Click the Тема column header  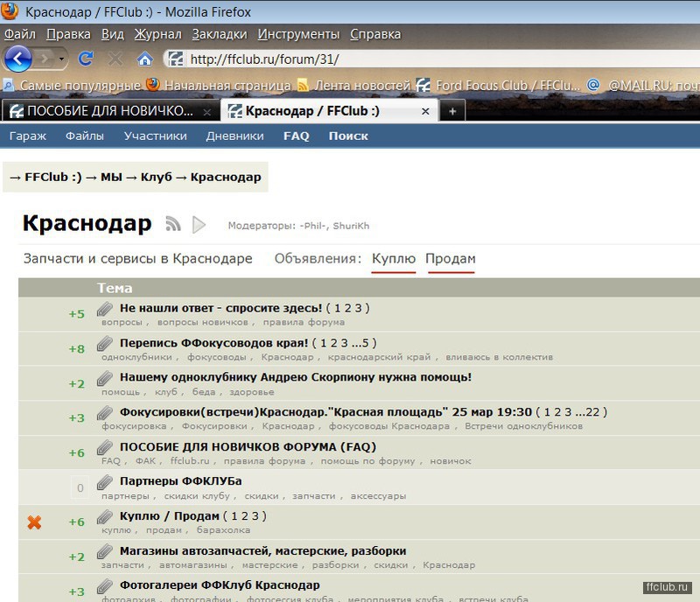(115, 288)
